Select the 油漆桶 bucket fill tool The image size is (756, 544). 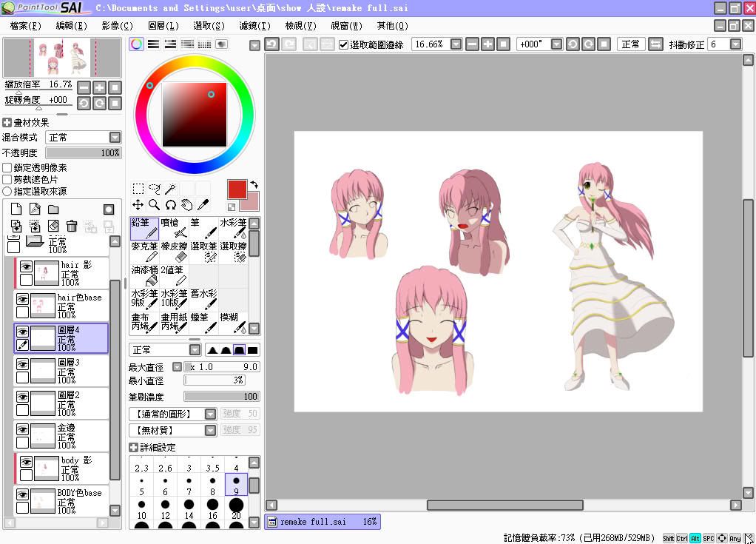coord(145,275)
